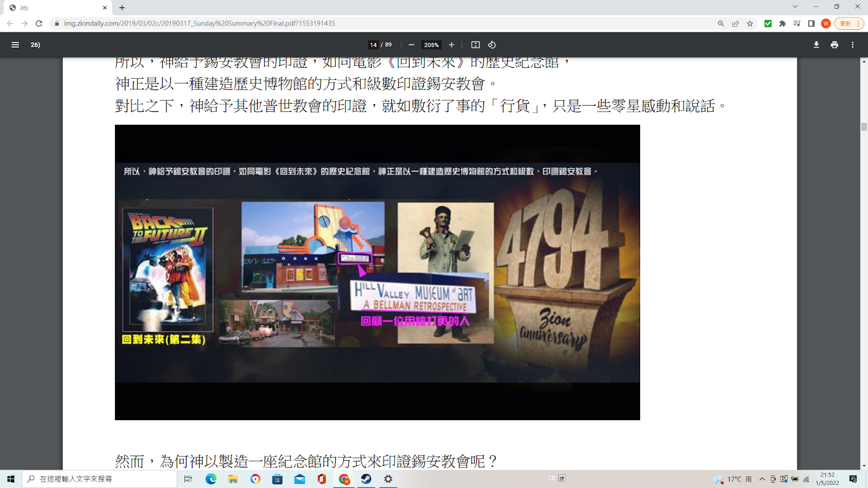Open the Extensions puzzle icon
Screen dimensions: 868x488
click(782, 23)
